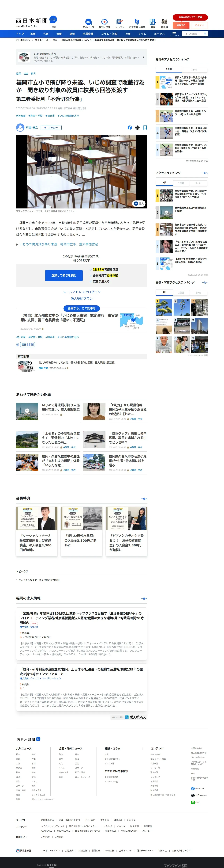Select 1ヶ月 tab in 画像・写真アクセスランキング
This screenshot has height=868, width=224.
198,293
